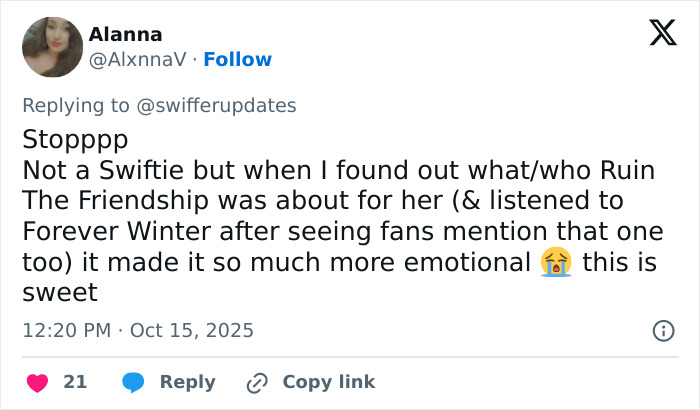Click the X logo icon
This screenshot has height=410, width=700.
coord(662,34)
